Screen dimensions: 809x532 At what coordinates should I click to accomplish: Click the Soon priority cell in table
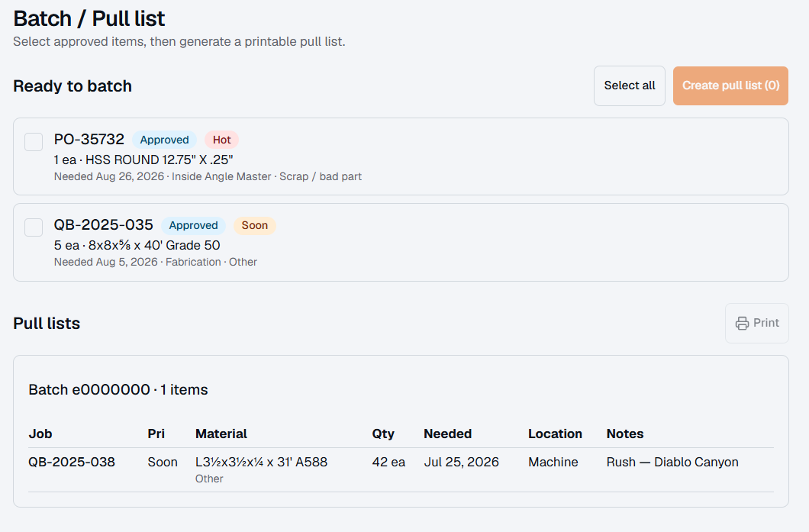163,462
